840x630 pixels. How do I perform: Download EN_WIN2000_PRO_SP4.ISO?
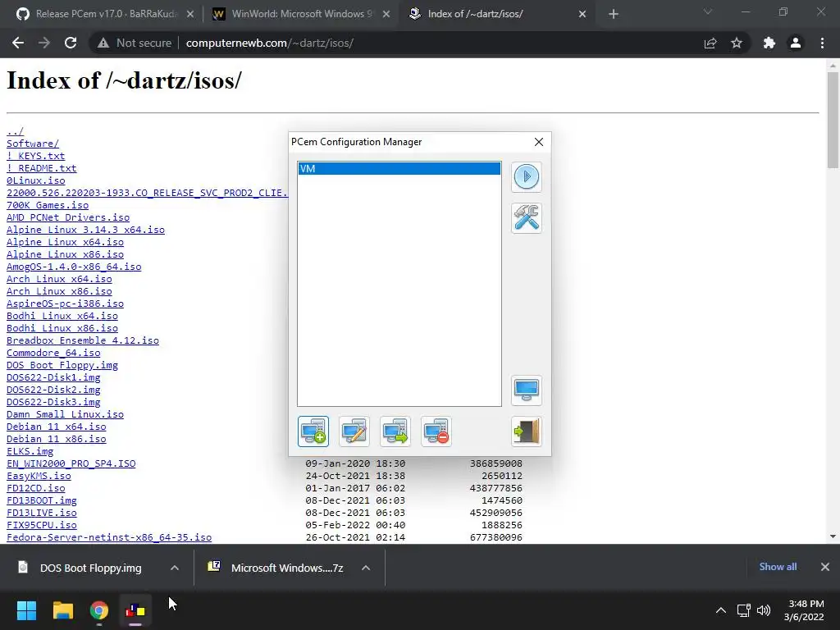coord(71,464)
